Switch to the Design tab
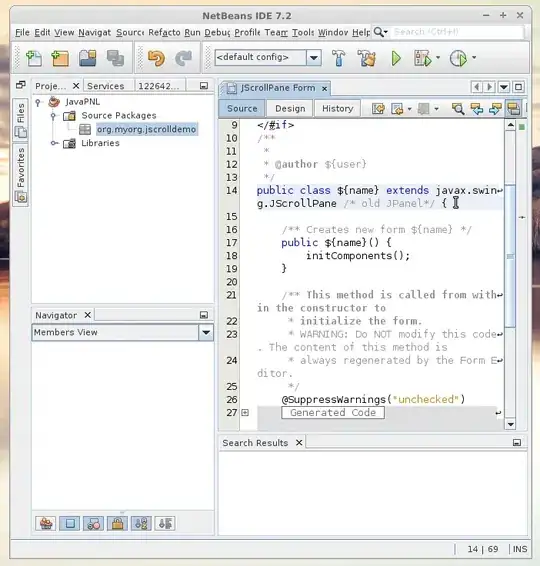The height and width of the screenshot is (566, 540). (x=290, y=109)
